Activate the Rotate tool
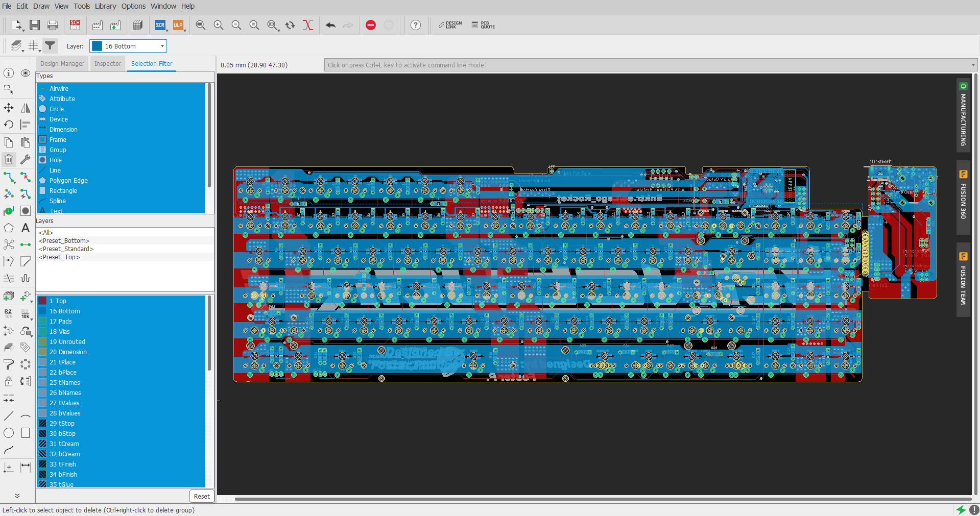Image resolution: width=980 pixels, height=516 pixels. point(8,124)
